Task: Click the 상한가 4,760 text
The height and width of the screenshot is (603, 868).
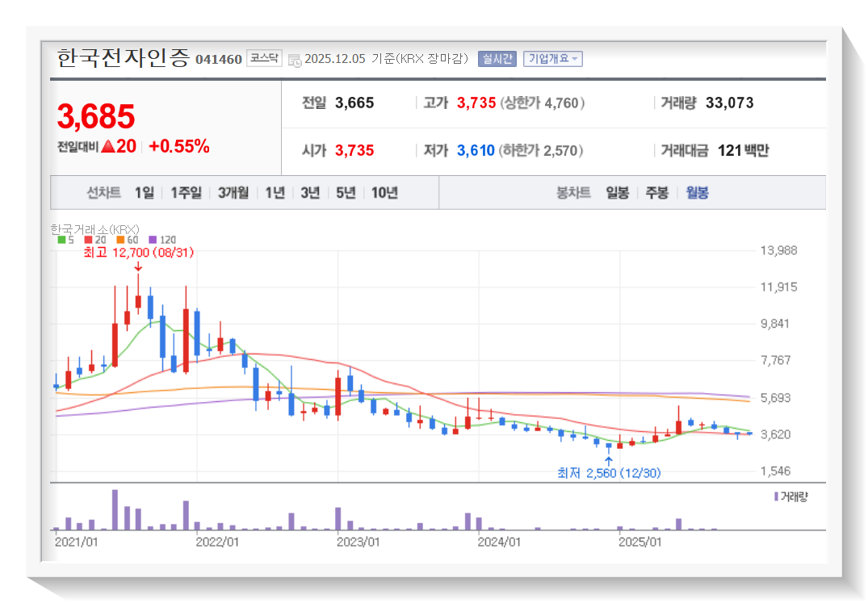Action: (x=543, y=103)
